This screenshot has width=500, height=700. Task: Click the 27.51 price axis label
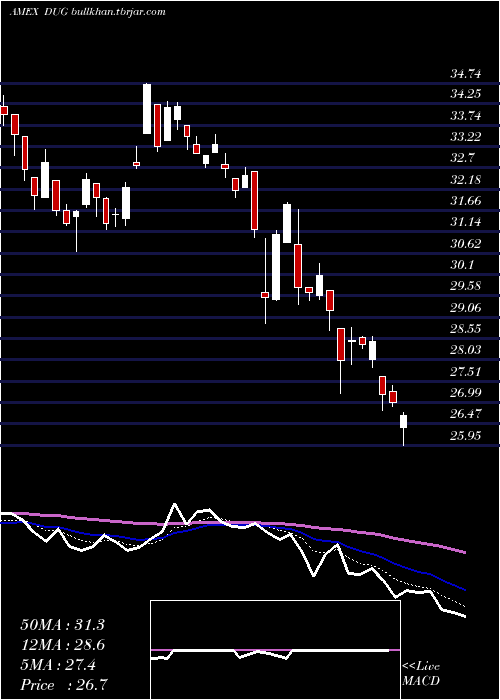point(465,372)
